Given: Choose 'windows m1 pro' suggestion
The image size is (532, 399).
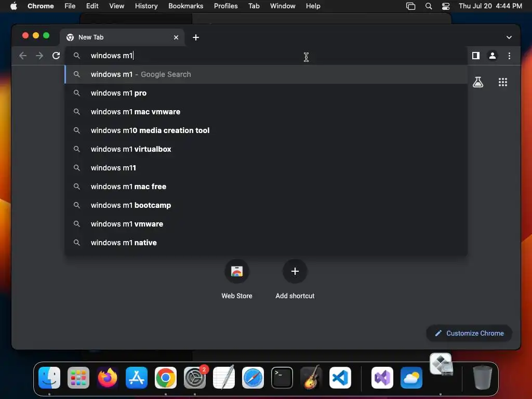Looking at the screenshot, I should [x=266, y=93].
